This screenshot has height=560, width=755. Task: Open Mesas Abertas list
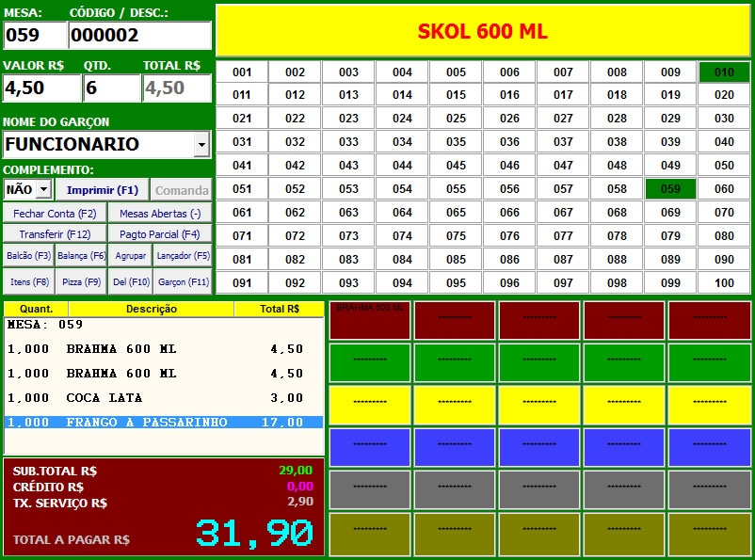(159, 214)
